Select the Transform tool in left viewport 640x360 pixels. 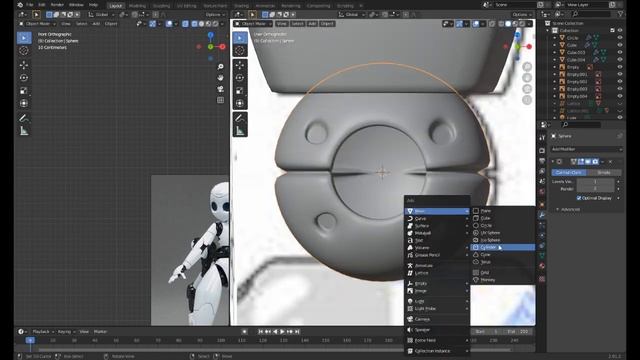click(x=24, y=103)
